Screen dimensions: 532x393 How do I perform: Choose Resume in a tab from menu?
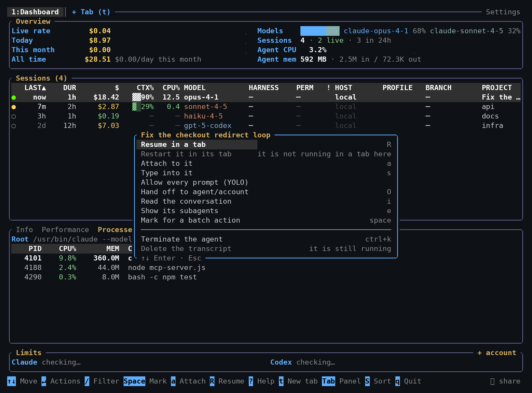tap(266, 145)
